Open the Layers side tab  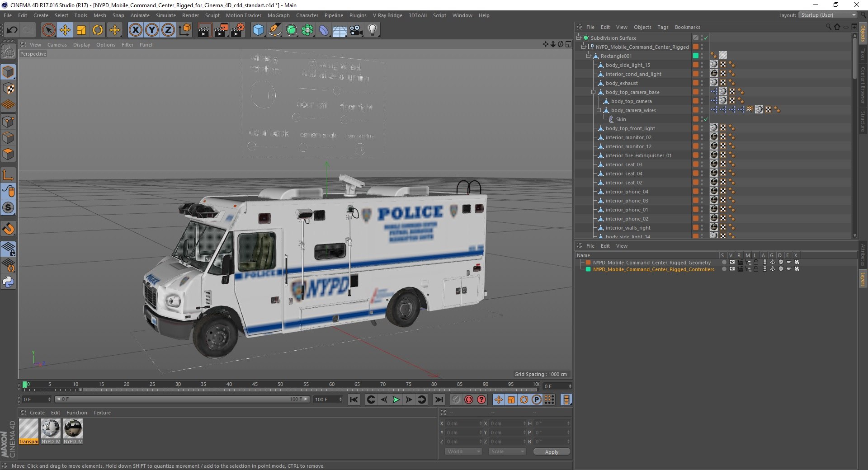(x=863, y=279)
